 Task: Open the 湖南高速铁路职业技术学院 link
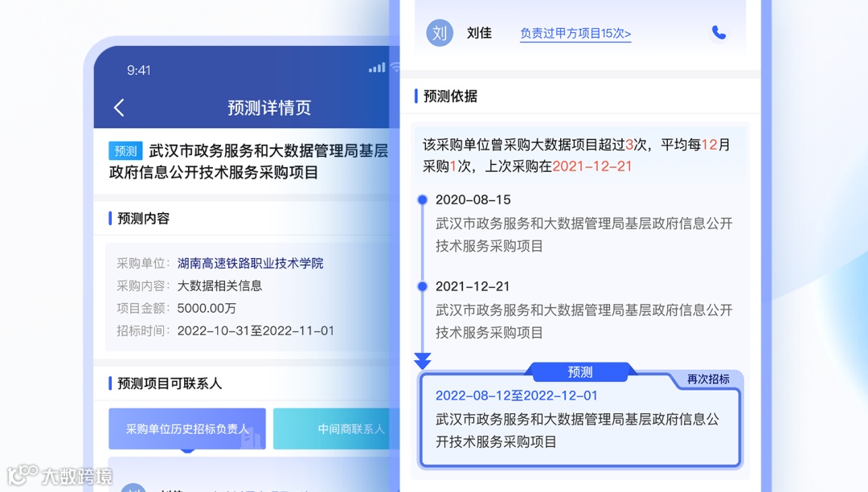[250, 264]
